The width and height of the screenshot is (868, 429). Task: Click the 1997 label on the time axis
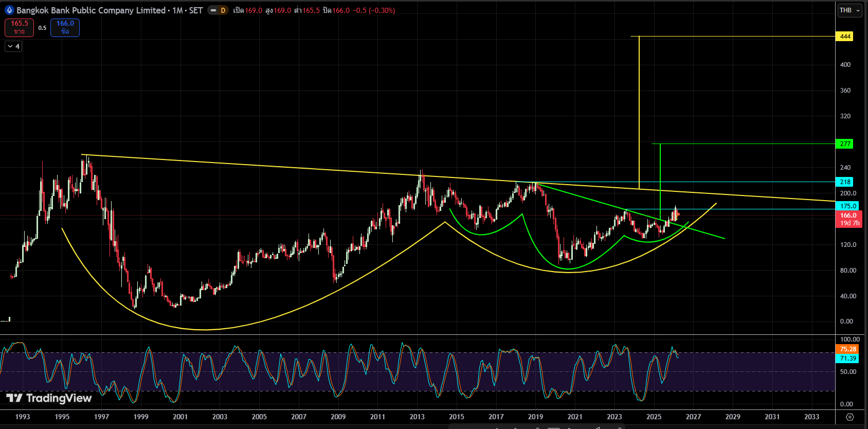pos(102,417)
